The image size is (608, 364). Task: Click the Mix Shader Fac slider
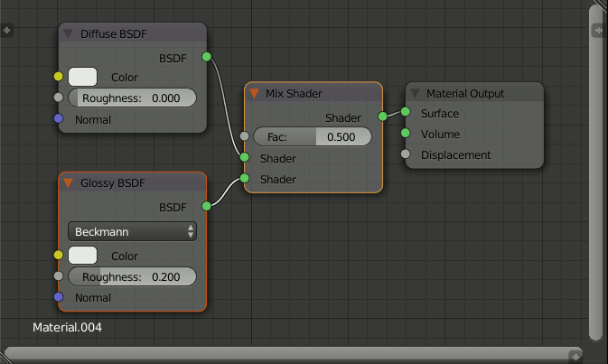tap(313, 137)
